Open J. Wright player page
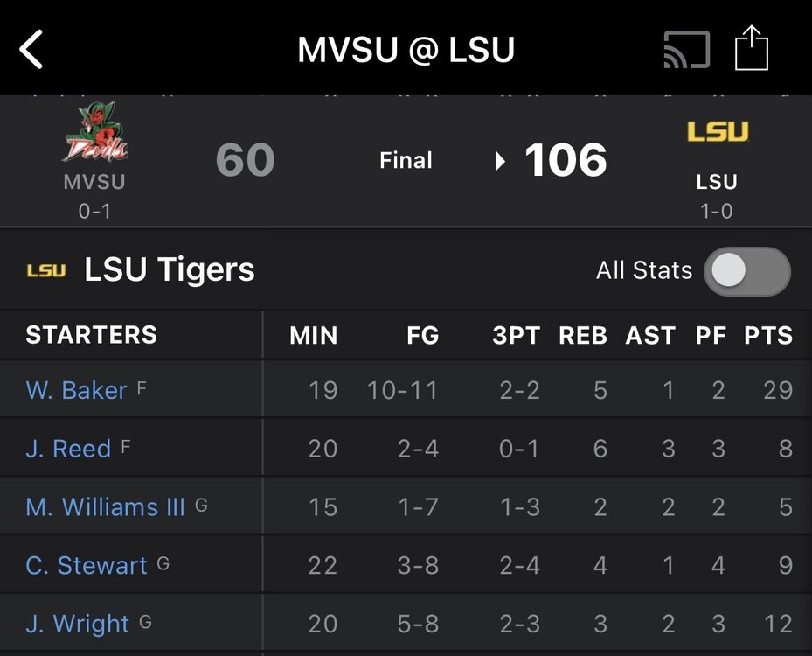This screenshot has height=656, width=812. pos(78,625)
